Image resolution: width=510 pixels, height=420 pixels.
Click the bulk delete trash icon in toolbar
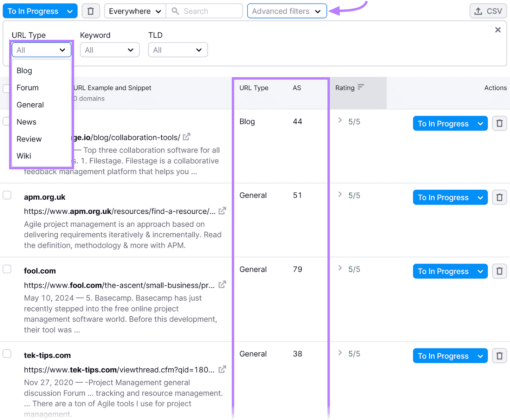[x=91, y=11]
